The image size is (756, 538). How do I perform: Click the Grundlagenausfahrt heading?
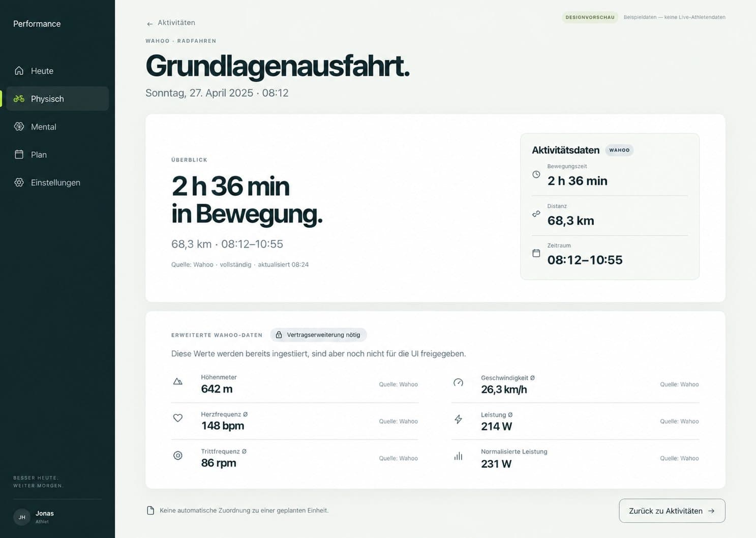(278, 66)
